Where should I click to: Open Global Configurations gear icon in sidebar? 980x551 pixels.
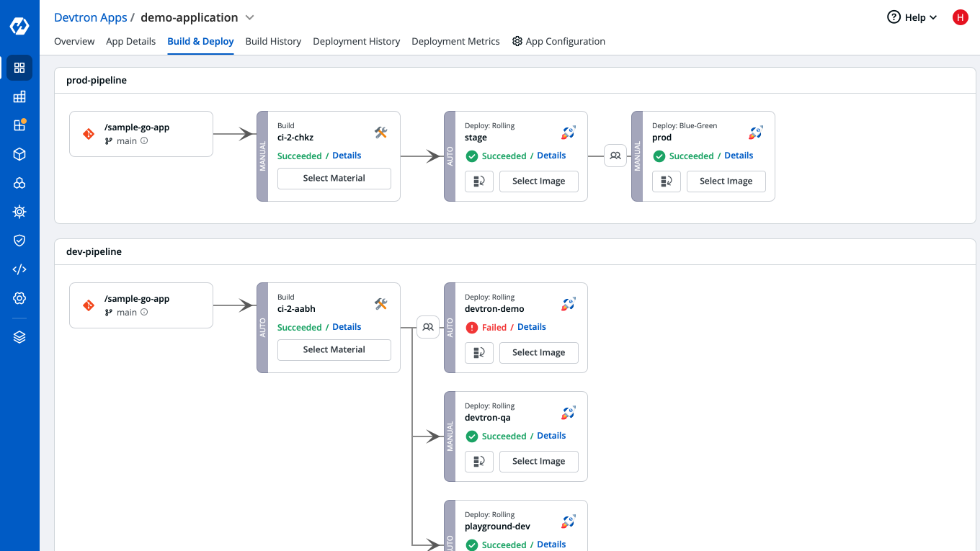pos(19,298)
